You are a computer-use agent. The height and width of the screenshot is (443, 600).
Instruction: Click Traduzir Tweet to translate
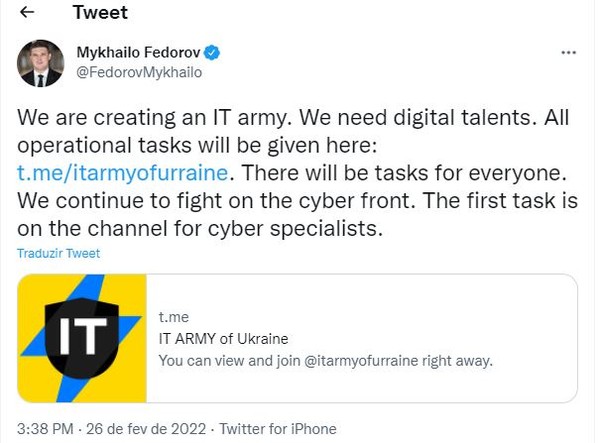[x=59, y=253]
